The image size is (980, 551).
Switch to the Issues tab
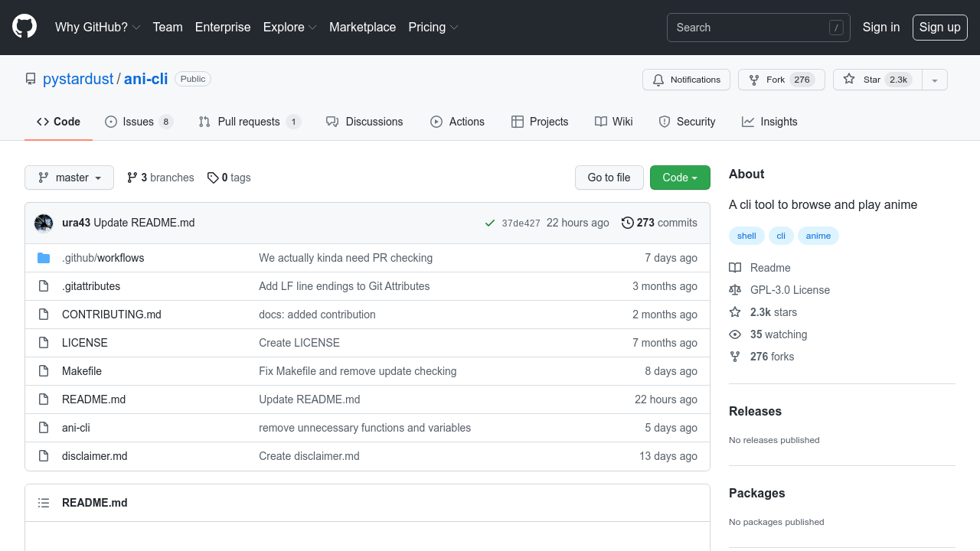pos(139,122)
